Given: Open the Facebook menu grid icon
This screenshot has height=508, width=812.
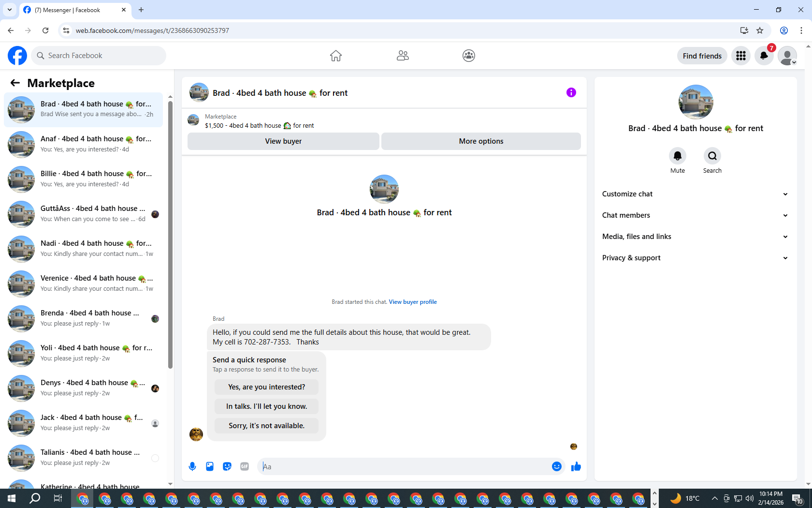Looking at the screenshot, I should point(741,56).
